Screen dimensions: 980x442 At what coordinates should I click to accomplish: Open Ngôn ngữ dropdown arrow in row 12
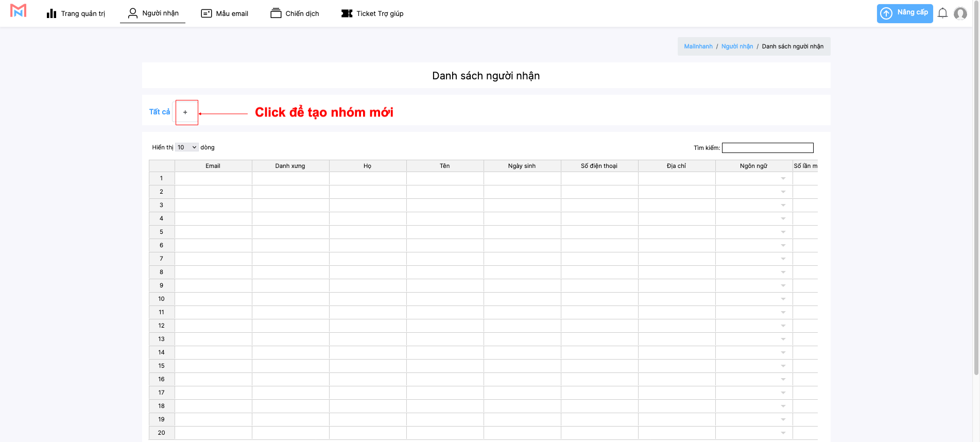pos(783,326)
